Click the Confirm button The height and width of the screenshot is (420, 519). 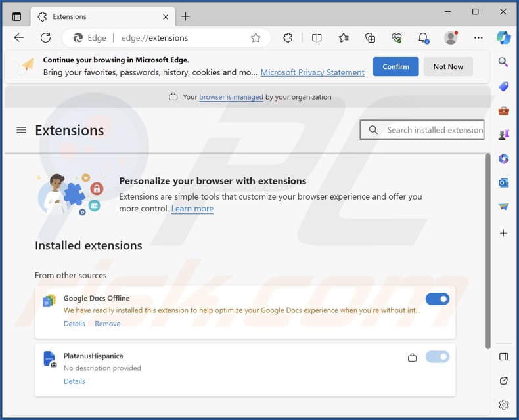[396, 66]
